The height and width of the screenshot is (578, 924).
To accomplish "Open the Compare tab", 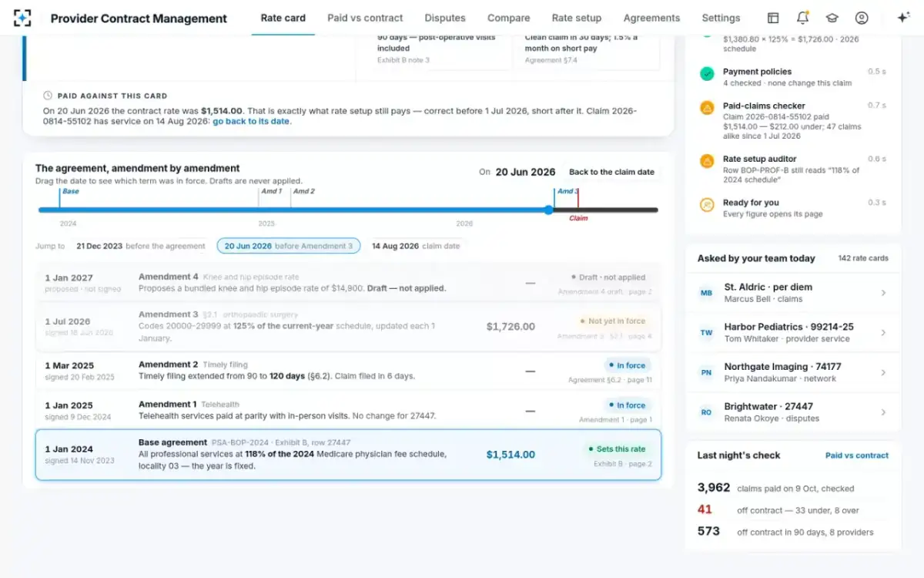I will (509, 18).
